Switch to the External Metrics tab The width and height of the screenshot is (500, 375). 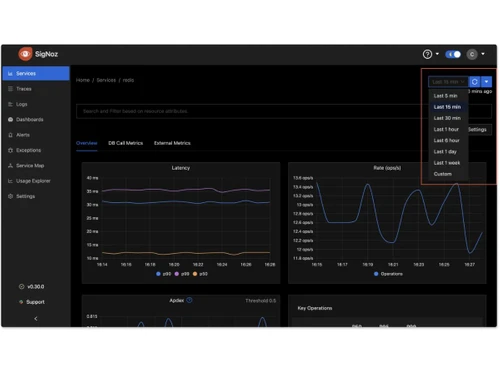172,143
